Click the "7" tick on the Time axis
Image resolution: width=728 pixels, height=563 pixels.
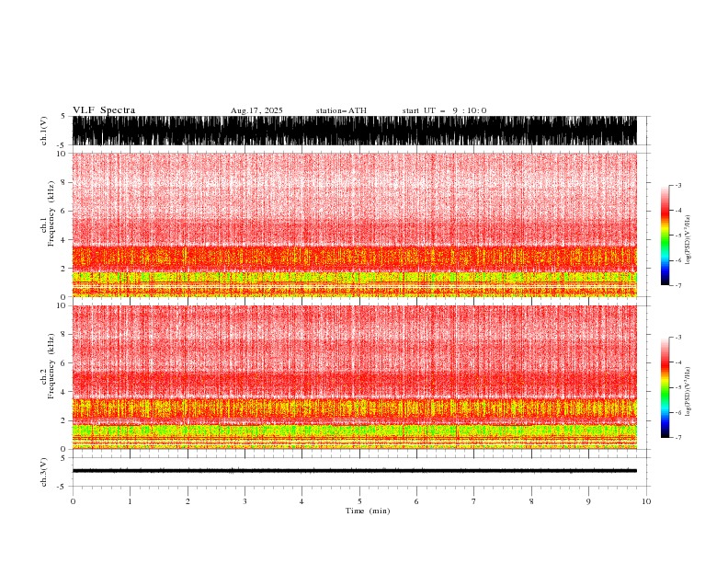[x=474, y=501]
